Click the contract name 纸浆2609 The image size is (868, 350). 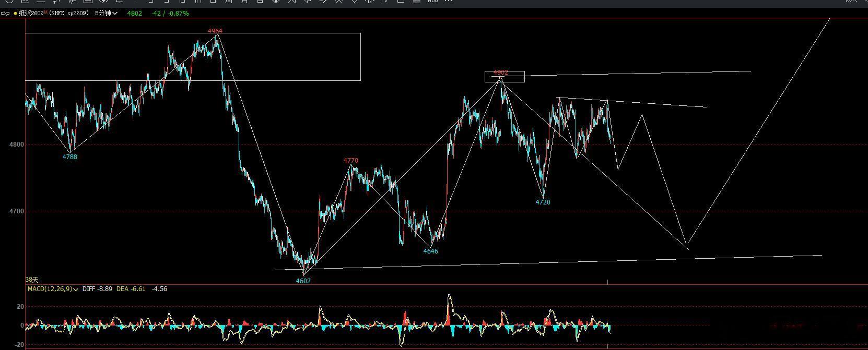(32, 13)
